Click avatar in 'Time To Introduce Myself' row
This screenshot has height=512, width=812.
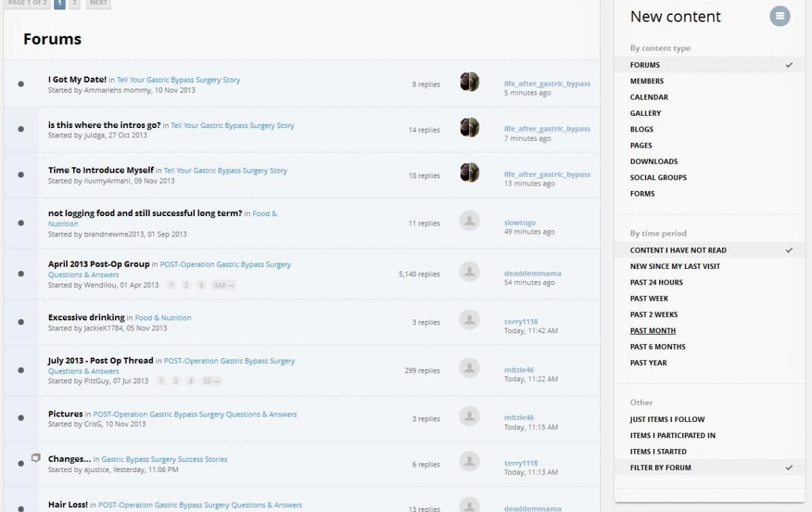[x=470, y=173]
